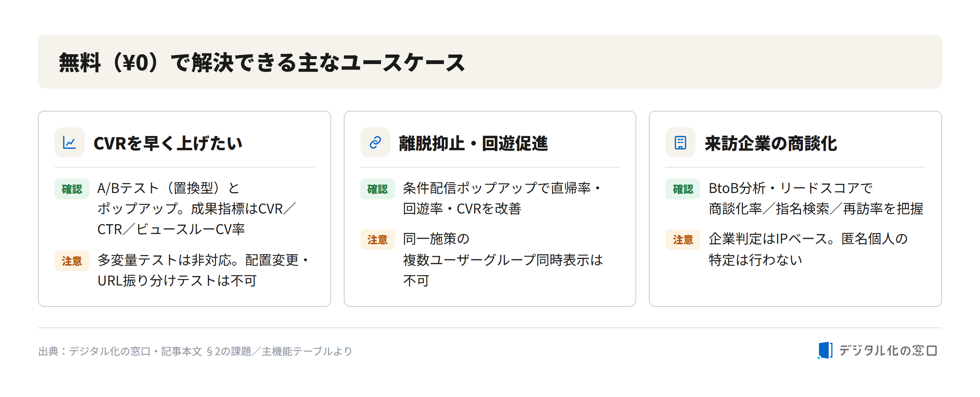Click the text BtoB分析・リードスコアで

click(790, 188)
